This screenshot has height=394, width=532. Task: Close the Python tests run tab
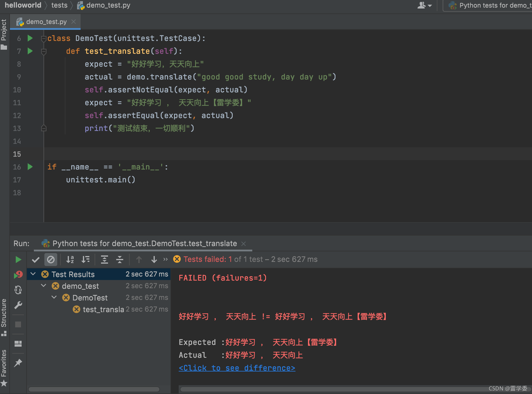click(244, 244)
